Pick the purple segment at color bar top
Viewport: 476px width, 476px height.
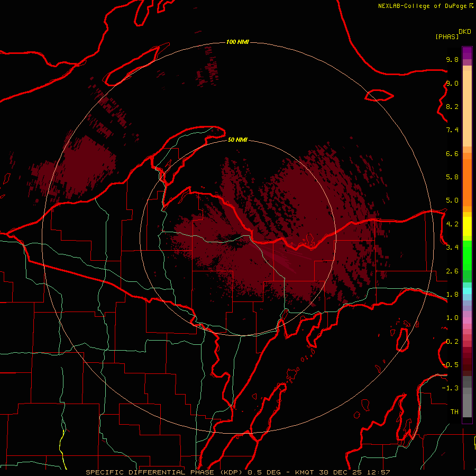pos(467,53)
